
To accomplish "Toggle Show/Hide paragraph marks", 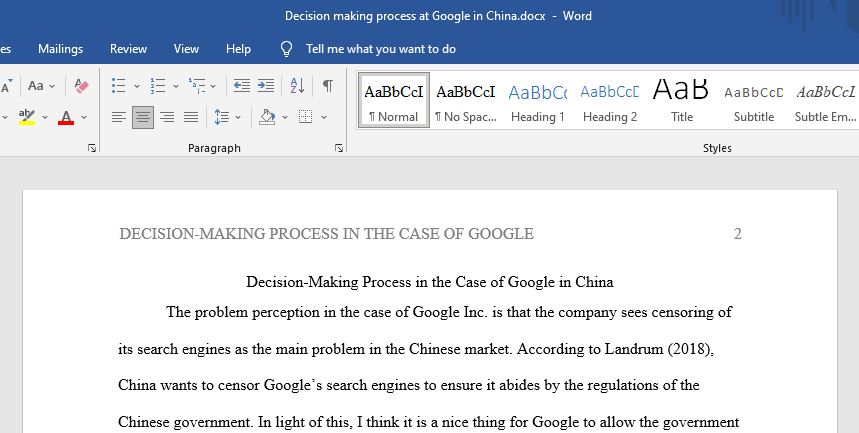I will point(328,86).
